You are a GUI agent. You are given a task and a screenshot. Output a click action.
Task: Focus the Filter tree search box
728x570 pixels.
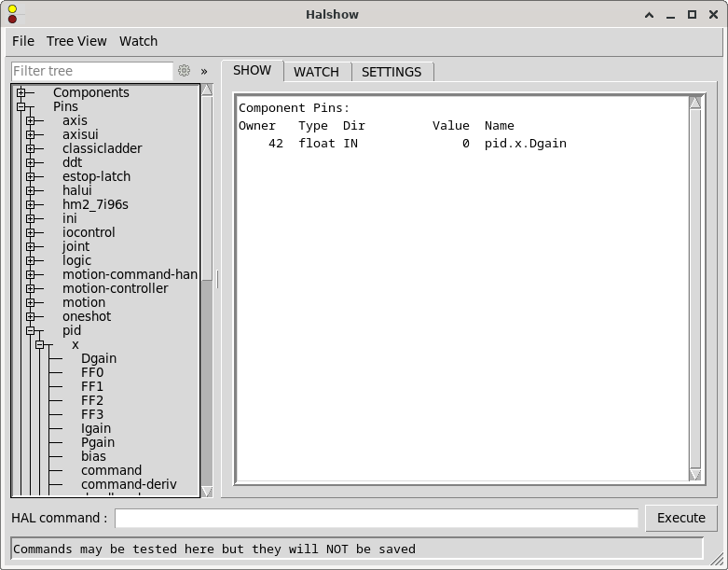pos(91,71)
